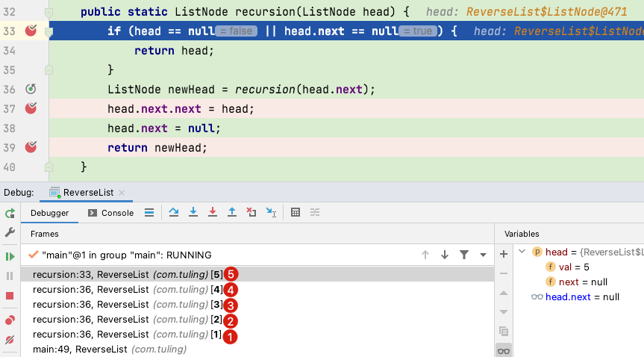This screenshot has width=644, height=357.
Task: Duplicate the selected watch
Action: tap(504, 332)
